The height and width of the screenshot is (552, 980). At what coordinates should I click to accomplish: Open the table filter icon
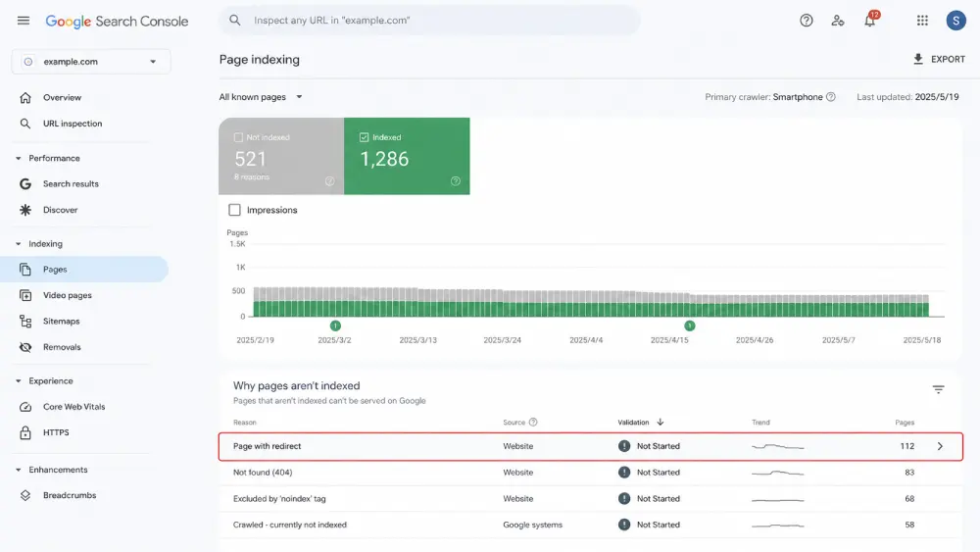pos(938,389)
